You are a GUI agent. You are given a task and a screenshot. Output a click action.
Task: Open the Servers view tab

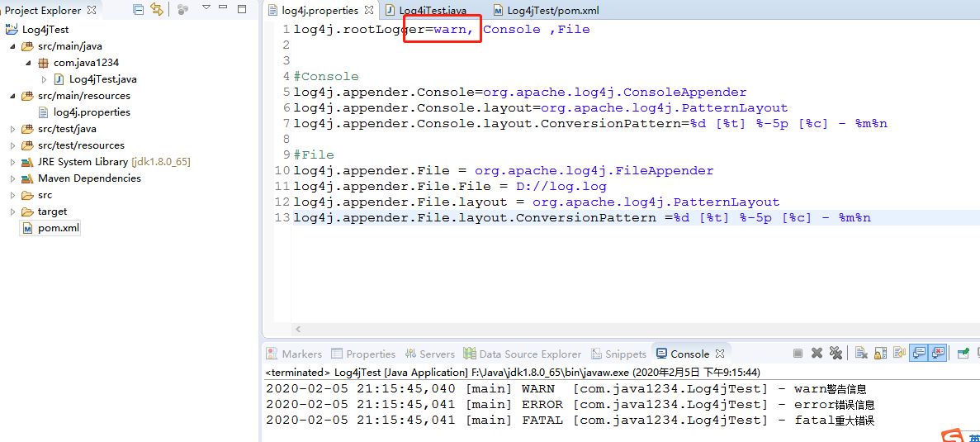click(429, 354)
